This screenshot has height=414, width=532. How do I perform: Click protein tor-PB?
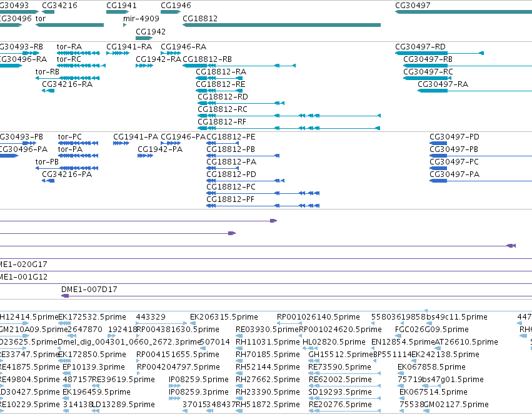pyautogui.click(x=67, y=168)
